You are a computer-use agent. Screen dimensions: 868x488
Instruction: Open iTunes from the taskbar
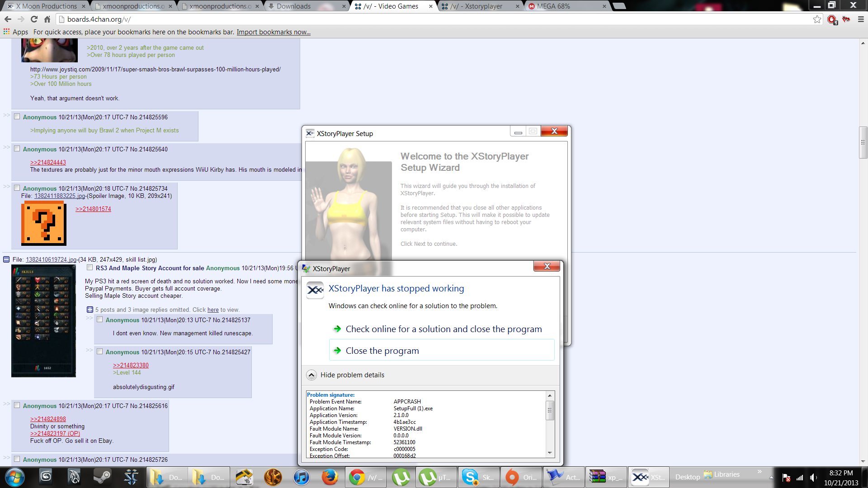tap(301, 477)
